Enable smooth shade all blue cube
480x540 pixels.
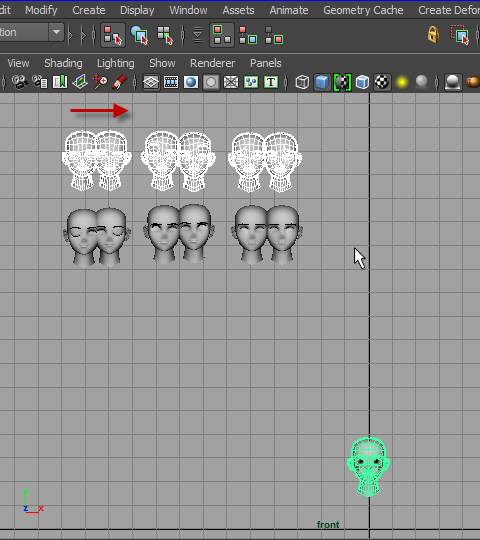(x=322, y=82)
